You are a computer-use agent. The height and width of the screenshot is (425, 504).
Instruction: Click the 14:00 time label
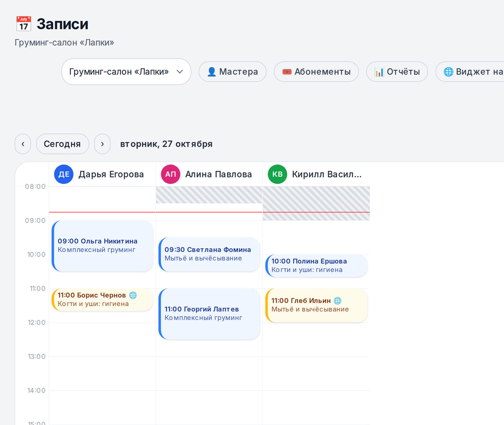(x=37, y=391)
